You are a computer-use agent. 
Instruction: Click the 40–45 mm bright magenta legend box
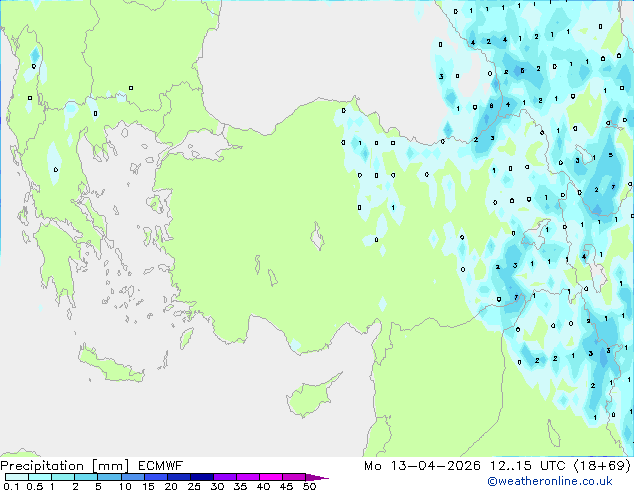point(271,477)
